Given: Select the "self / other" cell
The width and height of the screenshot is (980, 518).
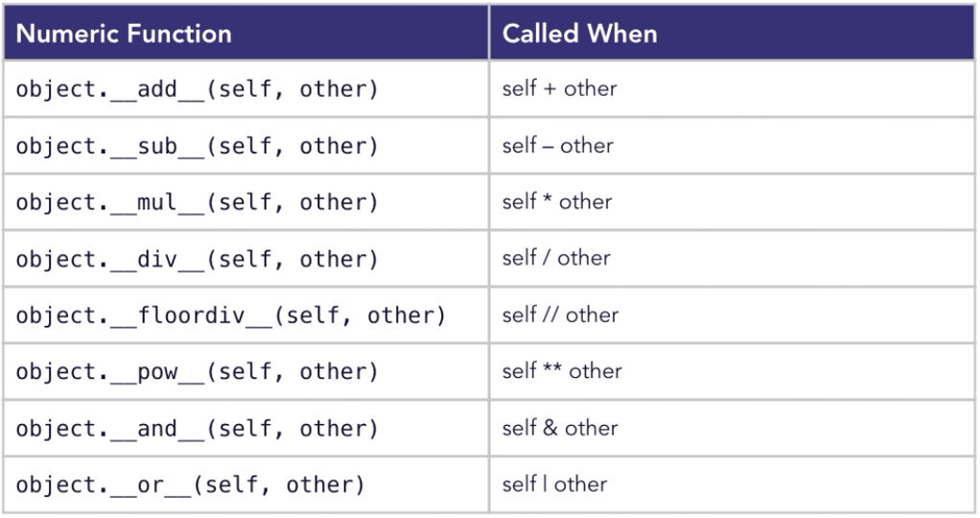Looking at the screenshot, I should 556,259.
